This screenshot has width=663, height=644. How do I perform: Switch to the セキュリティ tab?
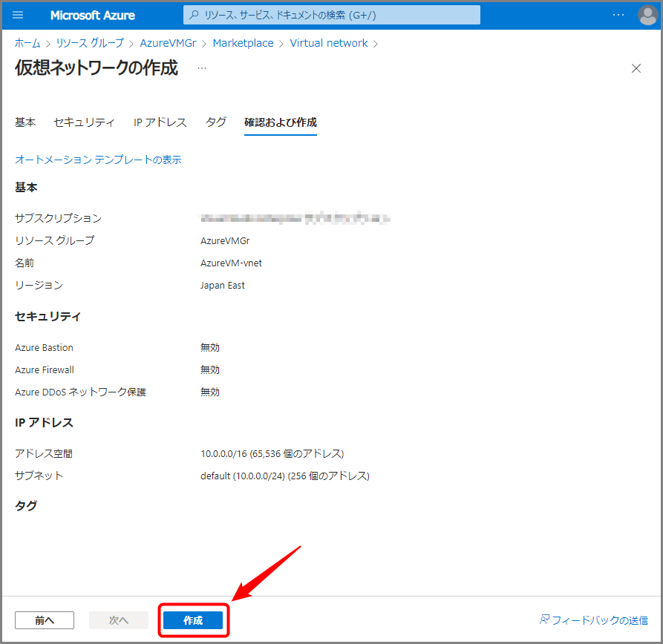(84, 122)
